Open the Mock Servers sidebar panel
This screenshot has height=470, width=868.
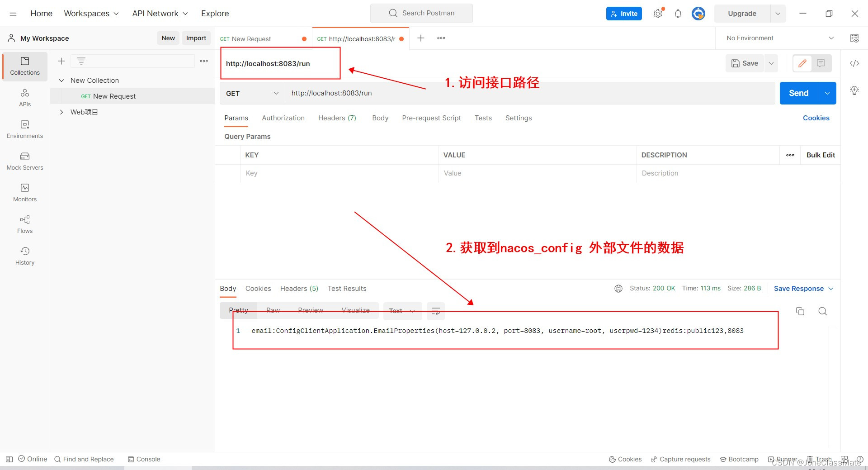point(25,161)
